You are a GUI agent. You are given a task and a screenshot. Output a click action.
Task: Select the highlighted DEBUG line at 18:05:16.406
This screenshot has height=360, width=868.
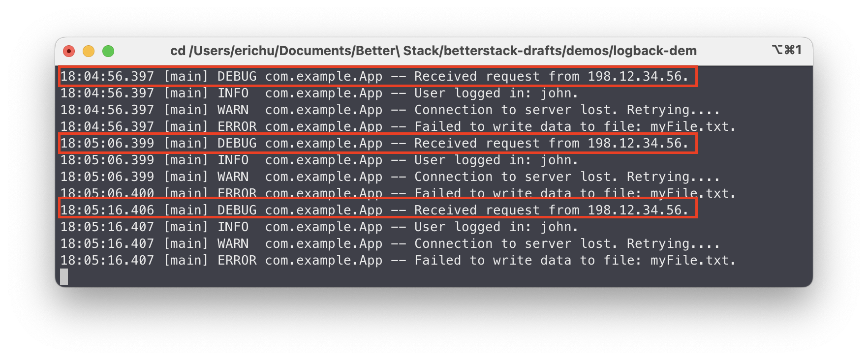pyautogui.click(x=374, y=210)
